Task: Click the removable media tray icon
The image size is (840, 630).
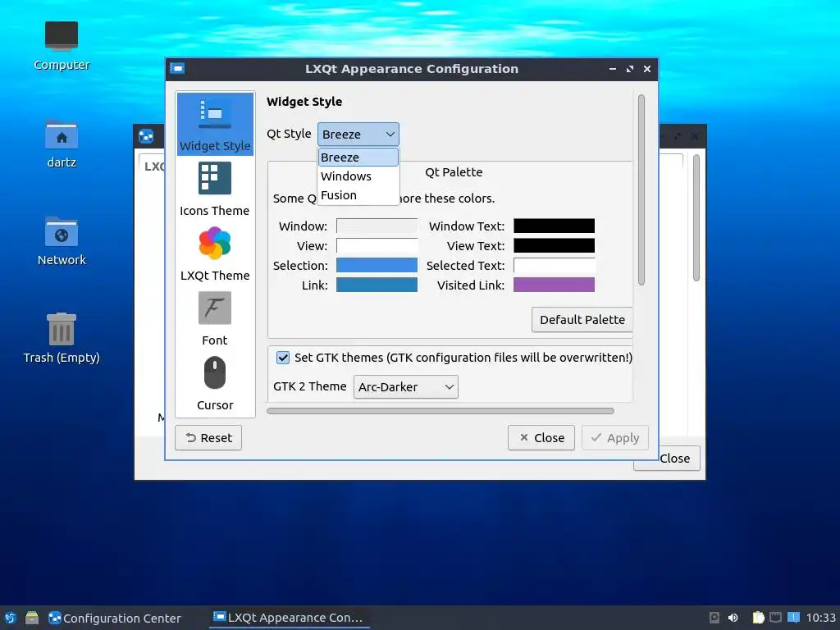Action: click(714, 618)
